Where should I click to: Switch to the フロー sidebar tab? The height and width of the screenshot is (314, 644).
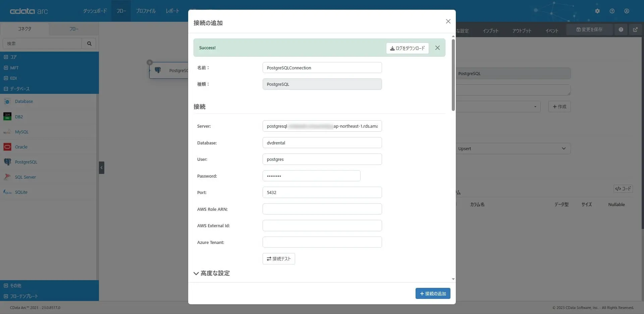[x=74, y=29]
